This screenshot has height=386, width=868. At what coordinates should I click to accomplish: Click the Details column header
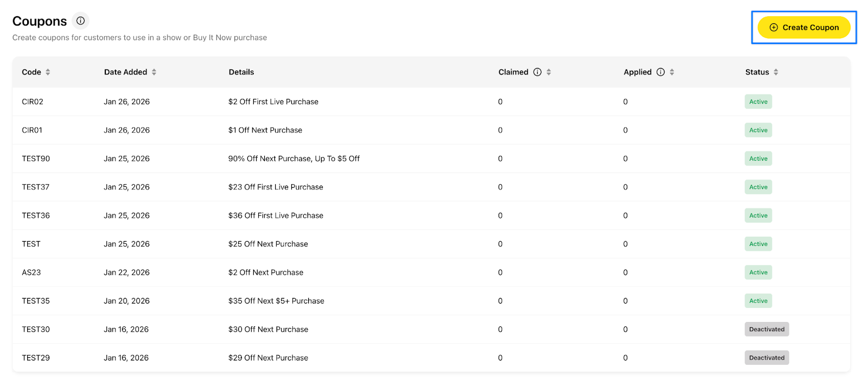pyautogui.click(x=241, y=72)
